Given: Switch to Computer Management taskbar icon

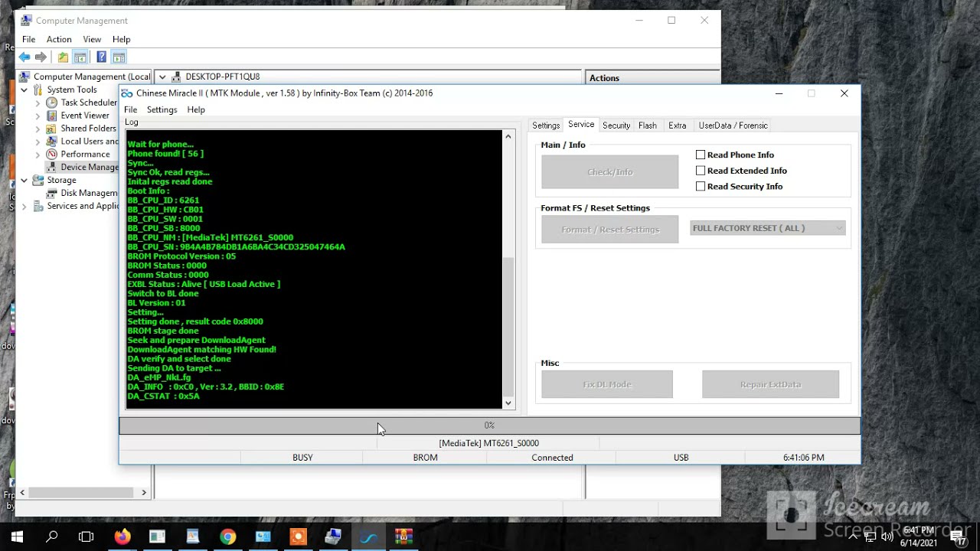Looking at the screenshot, I should tap(333, 536).
